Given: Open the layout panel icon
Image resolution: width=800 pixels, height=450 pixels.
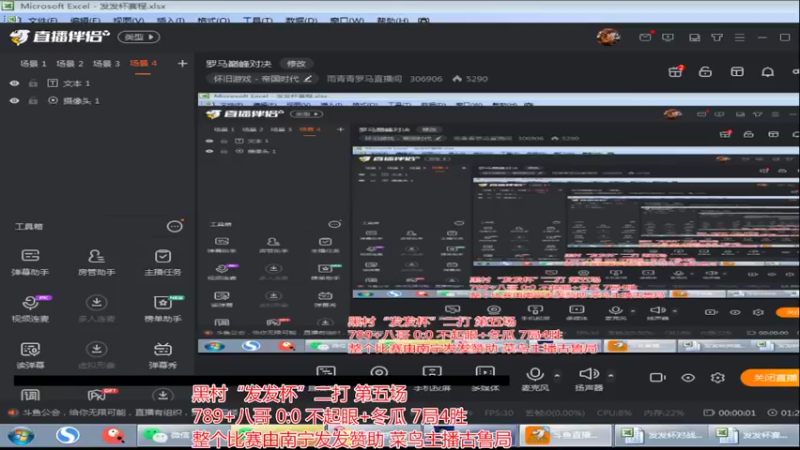Looking at the screenshot, I should pos(737,72).
